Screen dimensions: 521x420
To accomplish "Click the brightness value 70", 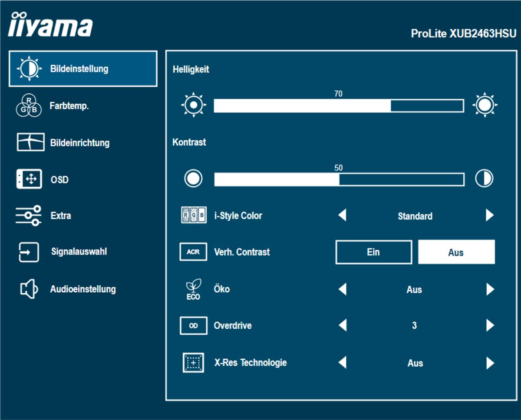I will pyautogui.click(x=339, y=94).
